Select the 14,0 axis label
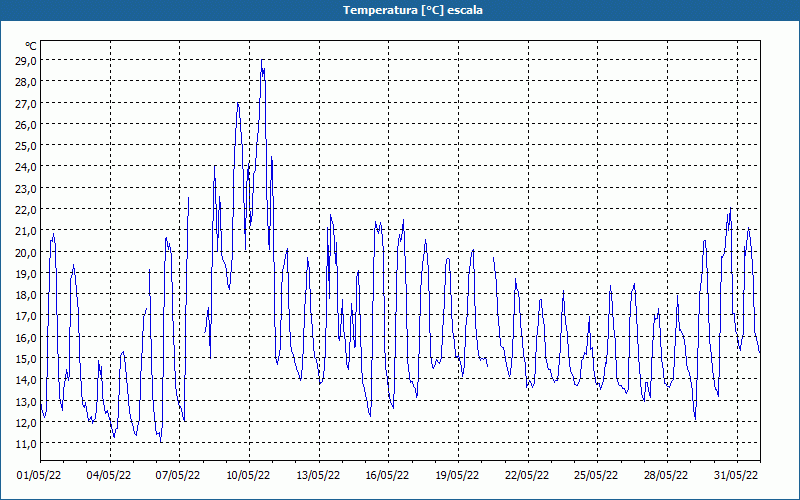The image size is (800, 500). point(26,380)
